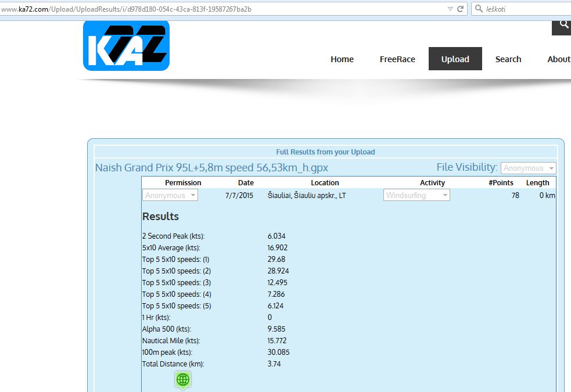Click the length value 0 km
The image size is (571, 392).
point(547,196)
